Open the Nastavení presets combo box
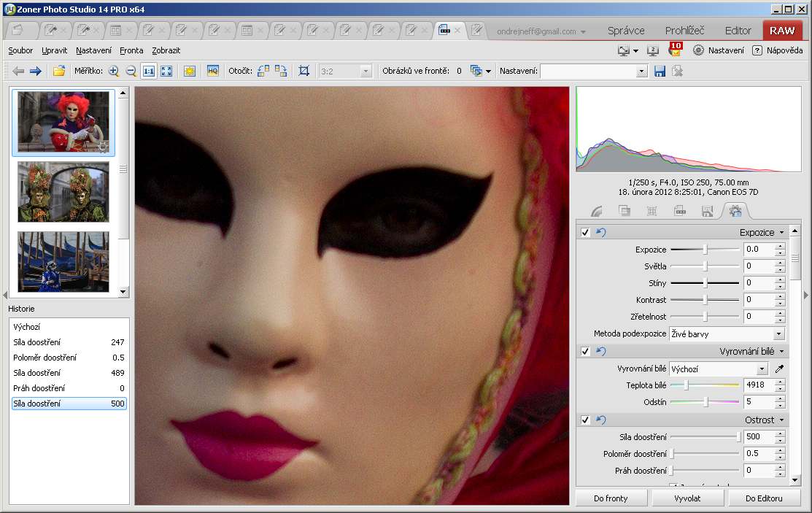This screenshot has height=513, width=812. tap(593, 71)
